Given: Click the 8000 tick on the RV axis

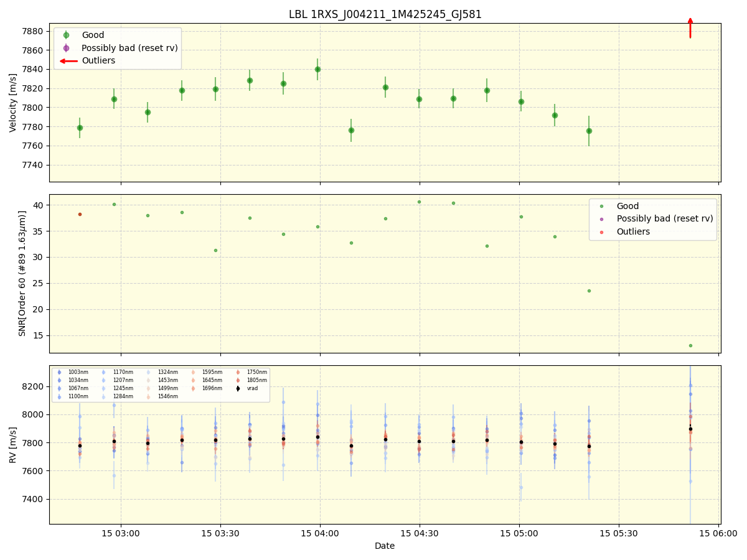Looking at the screenshot, I should coord(33,415).
